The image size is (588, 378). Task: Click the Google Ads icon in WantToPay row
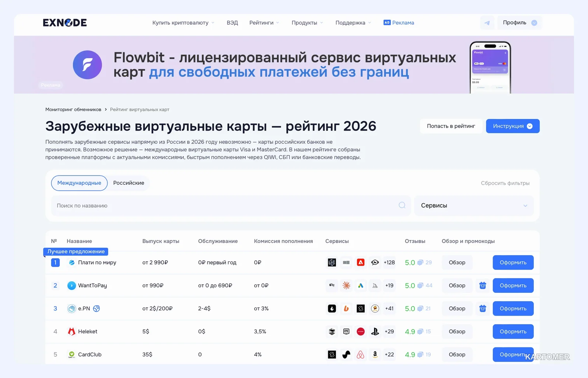361,285
